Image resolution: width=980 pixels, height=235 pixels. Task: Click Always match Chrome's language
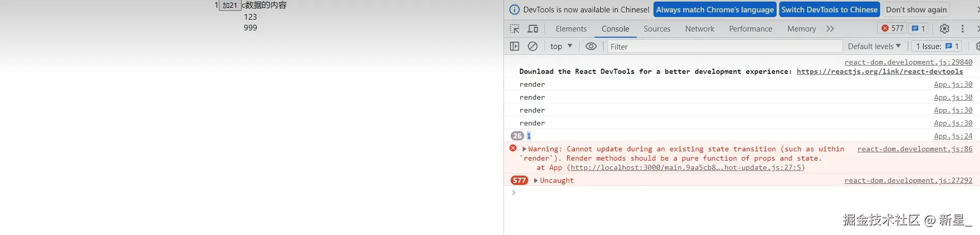tap(715, 10)
